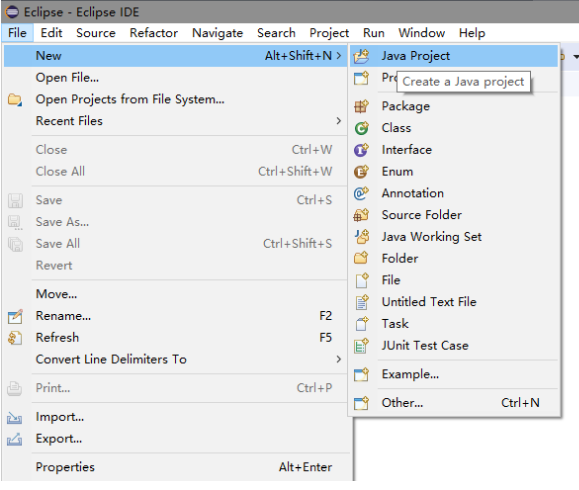This screenshot has width=579, height=490.
Task: Open the Help menu
Action: coord(472,33)
